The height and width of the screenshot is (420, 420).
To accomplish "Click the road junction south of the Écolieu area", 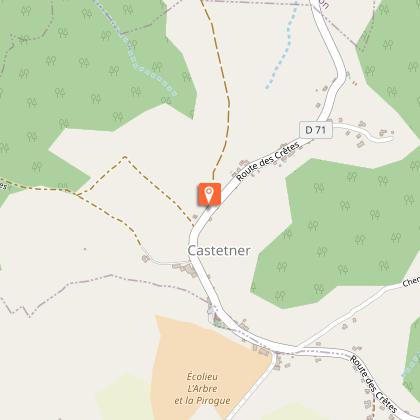I will coord(274,353).
